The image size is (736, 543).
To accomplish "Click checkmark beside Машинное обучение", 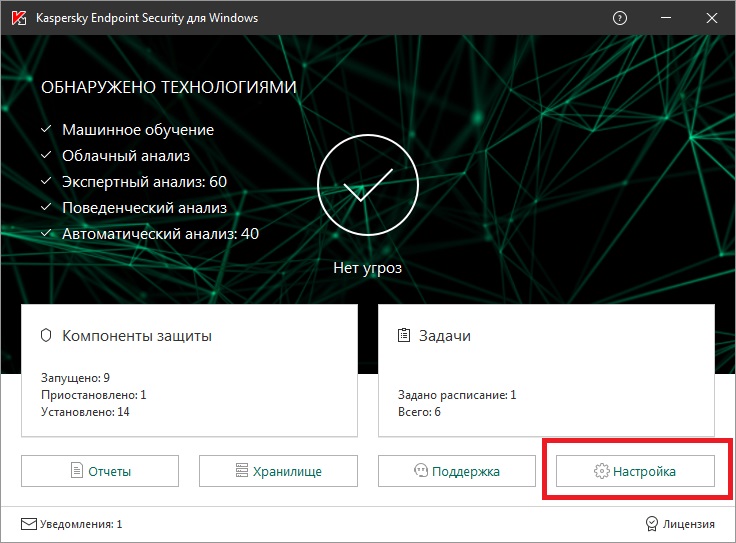I will (x=46, y=129).
